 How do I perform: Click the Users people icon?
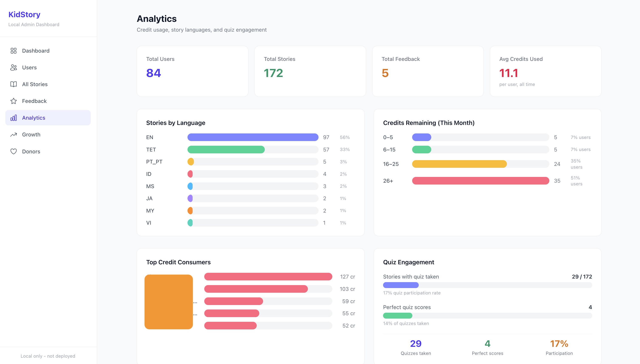[x=14, y=67]
